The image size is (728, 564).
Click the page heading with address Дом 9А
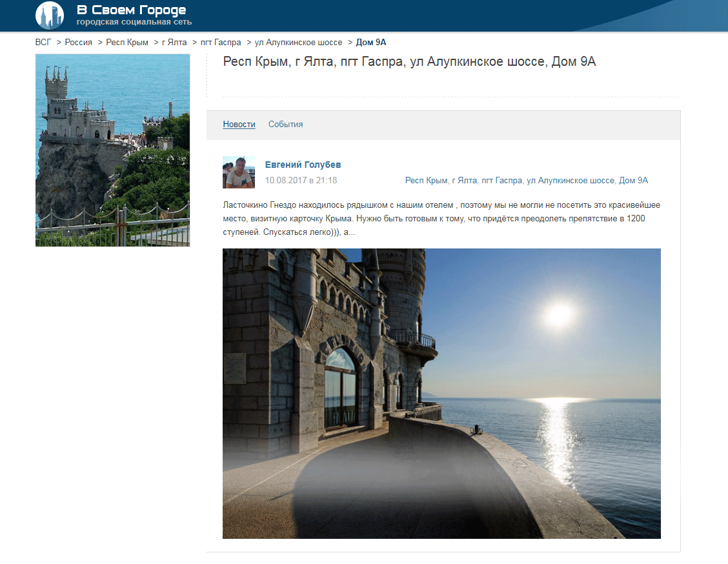[x=409, y=62]
